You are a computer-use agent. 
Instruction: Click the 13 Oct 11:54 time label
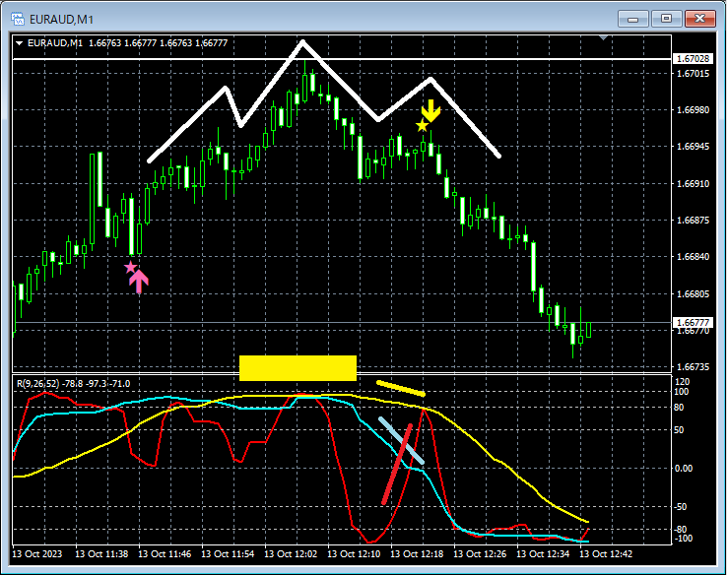(228, 553)
